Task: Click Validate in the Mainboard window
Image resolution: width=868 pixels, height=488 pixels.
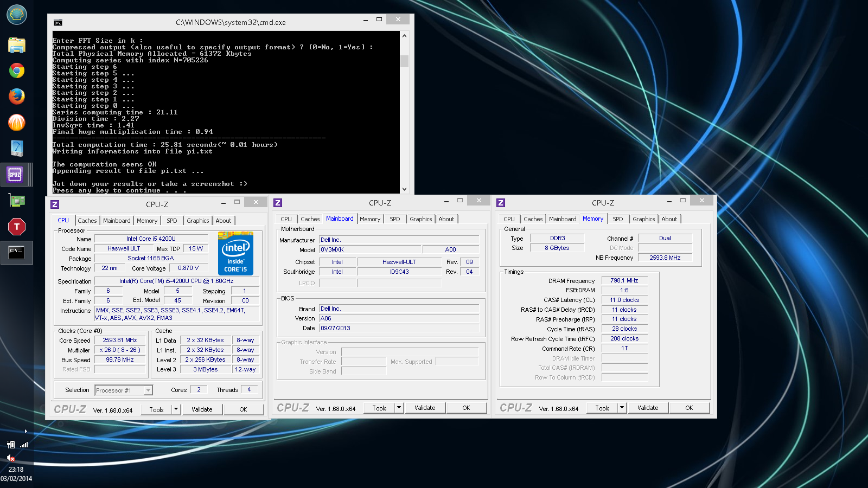Action: coord(425,408)
